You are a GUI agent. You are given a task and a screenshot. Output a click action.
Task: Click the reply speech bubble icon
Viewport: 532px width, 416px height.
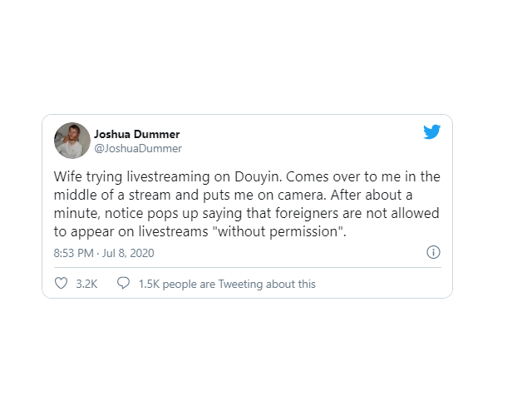pos(123,284)
